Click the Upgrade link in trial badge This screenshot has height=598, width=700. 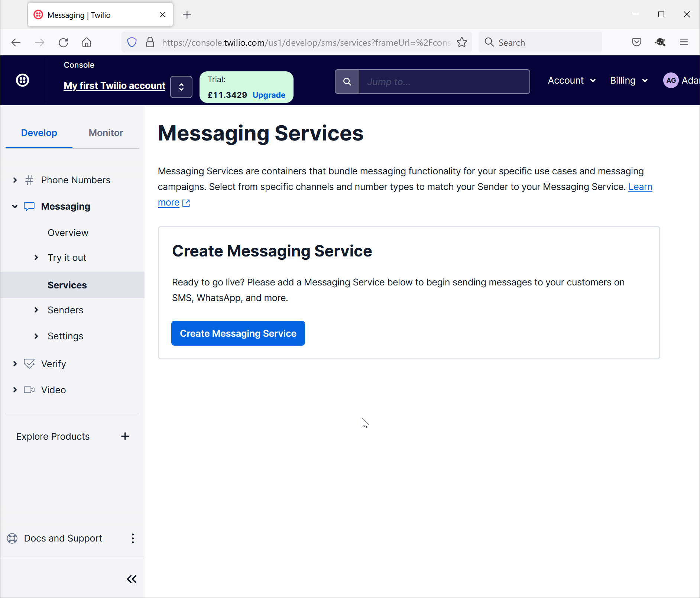[269, 95]
